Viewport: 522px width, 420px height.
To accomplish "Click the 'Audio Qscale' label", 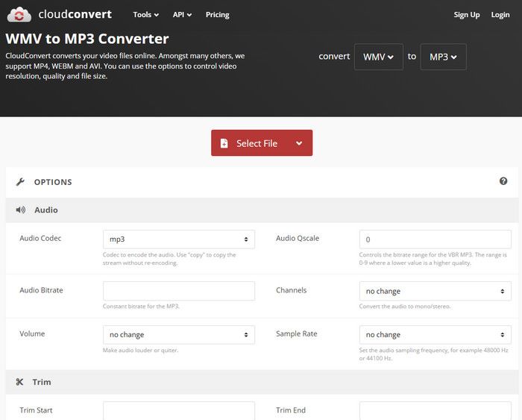I will 298,238.
